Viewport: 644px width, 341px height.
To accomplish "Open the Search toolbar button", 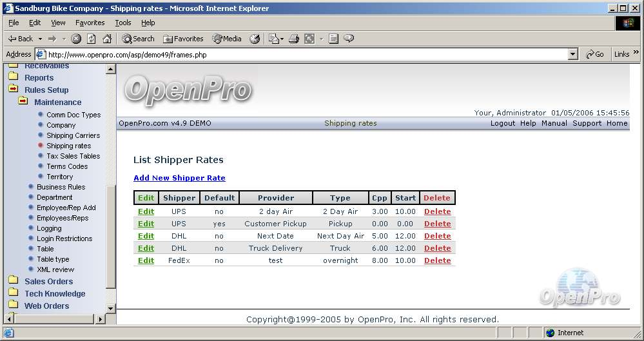I will [138, 39].
